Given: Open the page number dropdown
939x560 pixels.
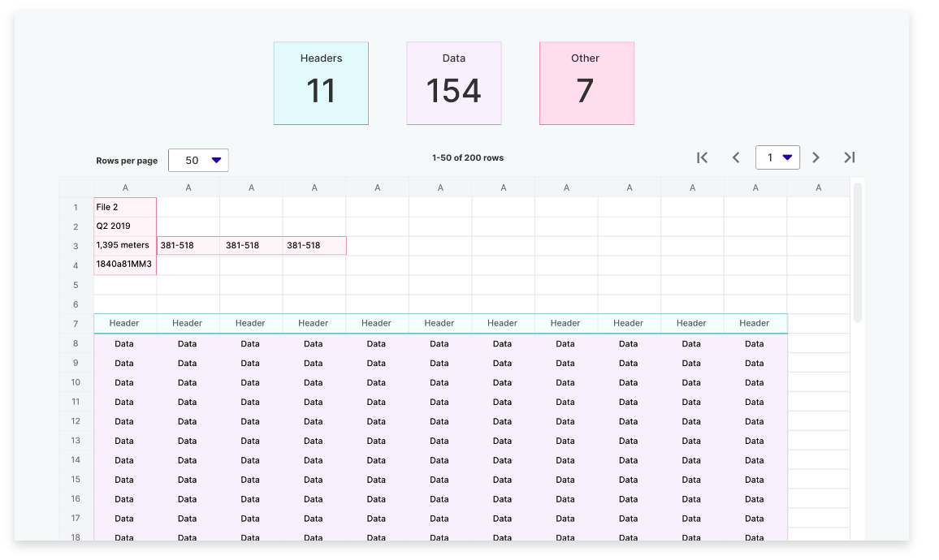Looking at the screenshot, I should pyautogui.click(x=777, y=157).
